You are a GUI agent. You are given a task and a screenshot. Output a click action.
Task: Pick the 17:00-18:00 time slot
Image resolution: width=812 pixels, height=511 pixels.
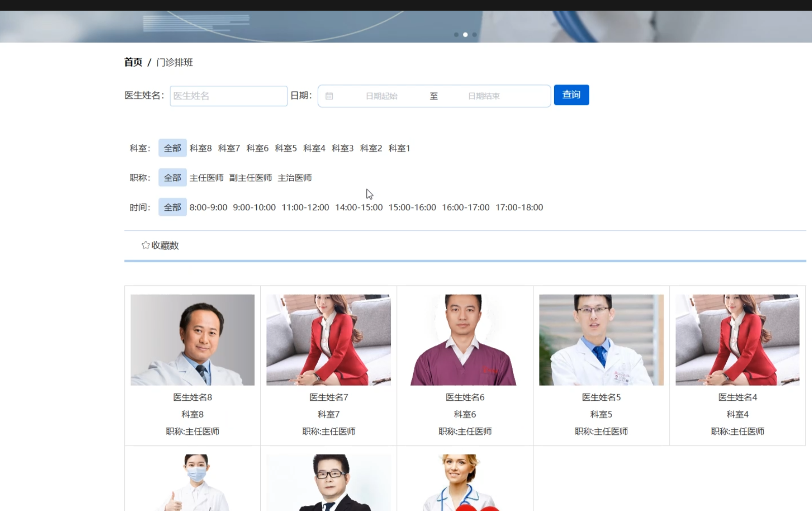(x=519, y=207)
